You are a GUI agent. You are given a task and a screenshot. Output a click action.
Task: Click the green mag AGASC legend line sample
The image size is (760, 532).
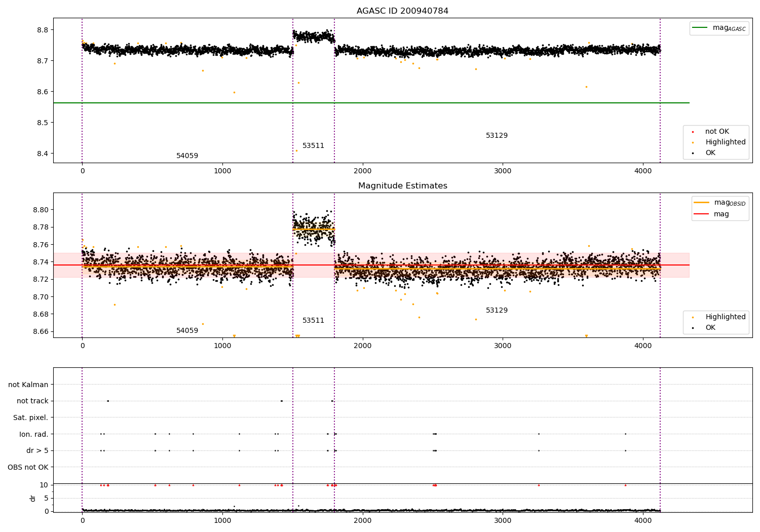[x=700, y=28]
